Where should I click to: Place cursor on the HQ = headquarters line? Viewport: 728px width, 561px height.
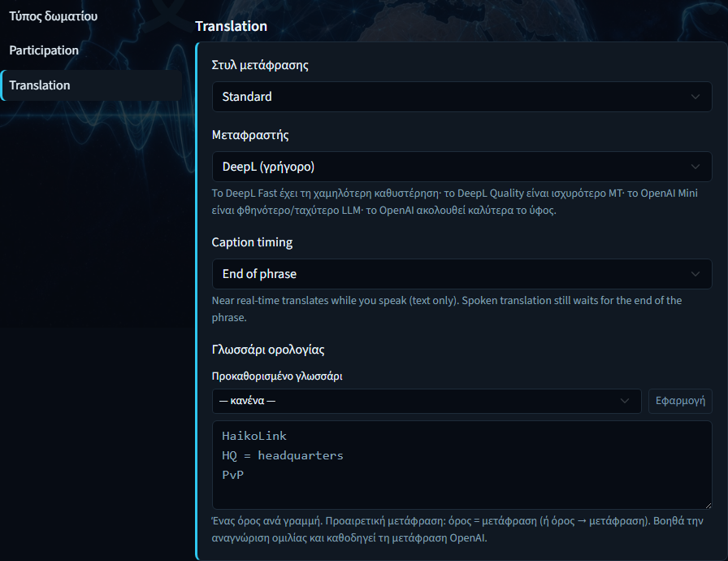[282, 455]
